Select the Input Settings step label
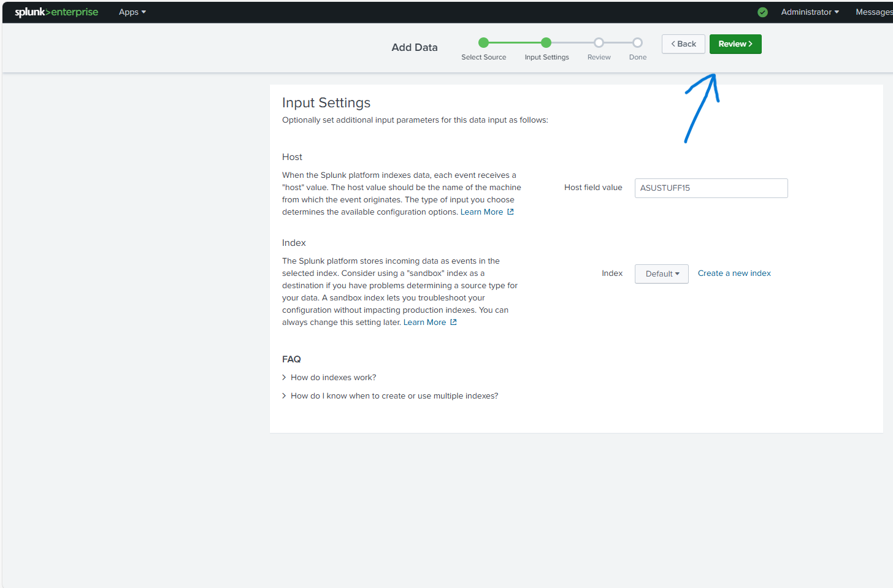This screenshot has height=588, width=893. (x=546, y=56)
